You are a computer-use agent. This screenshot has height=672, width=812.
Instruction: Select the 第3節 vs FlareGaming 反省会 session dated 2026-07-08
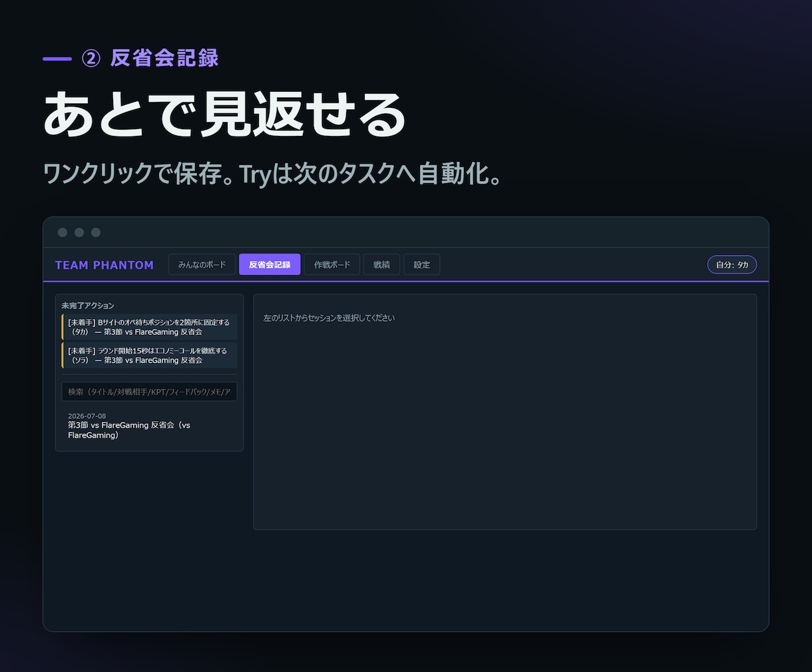[149, 426]
